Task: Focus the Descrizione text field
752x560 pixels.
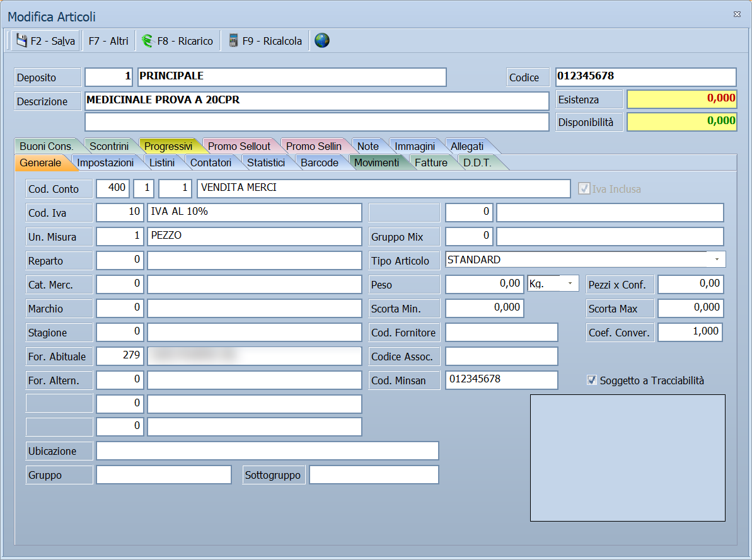Action: pos(317,101)
